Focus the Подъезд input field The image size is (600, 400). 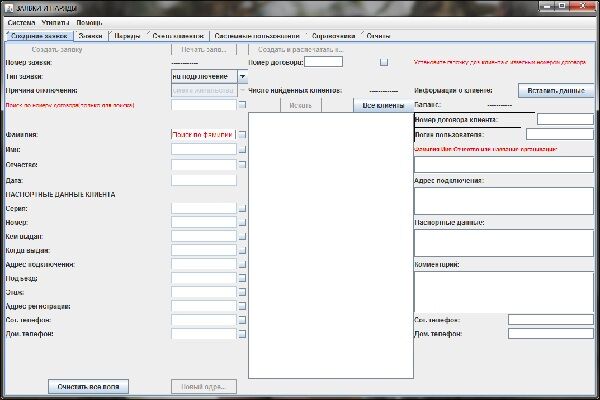pos(204,278)
